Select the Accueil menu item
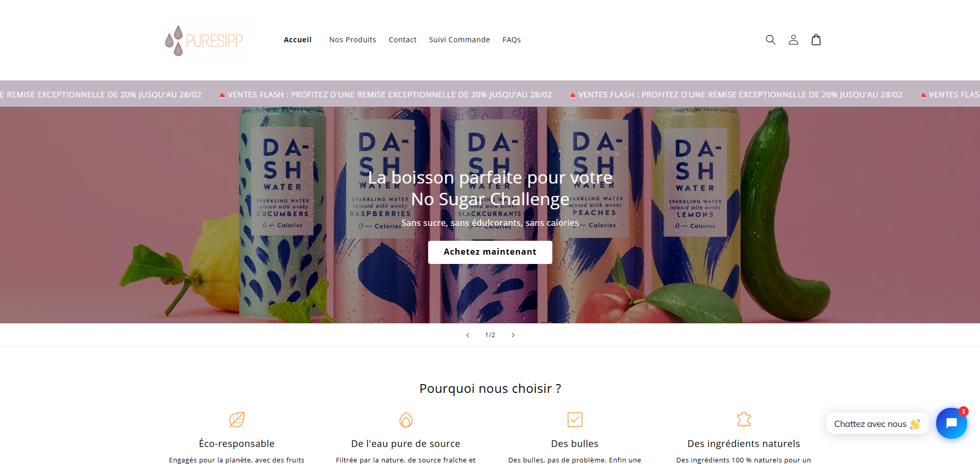 (297, 40)
